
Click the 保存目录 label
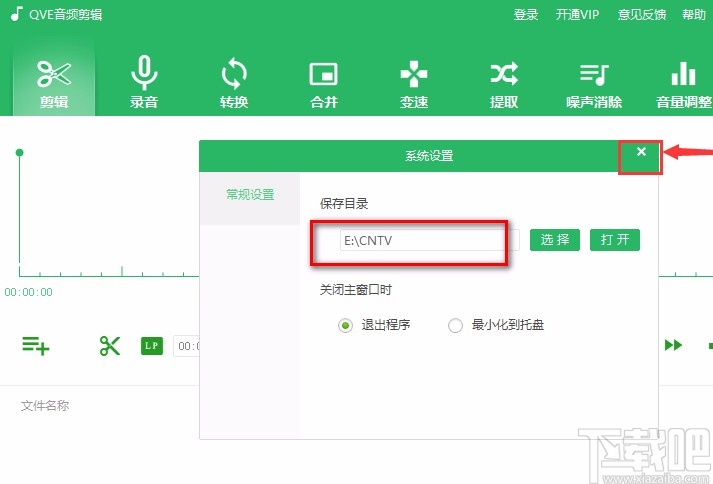344,204
